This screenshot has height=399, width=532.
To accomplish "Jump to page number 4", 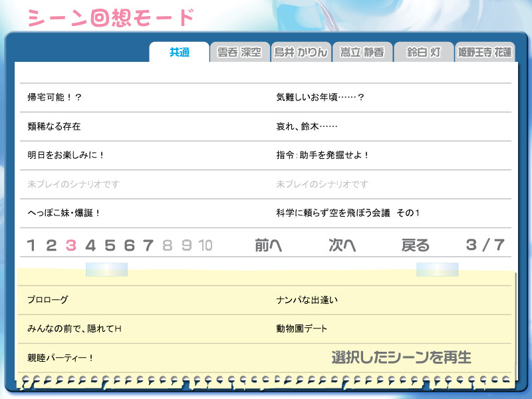I will (x=90, y=245).
